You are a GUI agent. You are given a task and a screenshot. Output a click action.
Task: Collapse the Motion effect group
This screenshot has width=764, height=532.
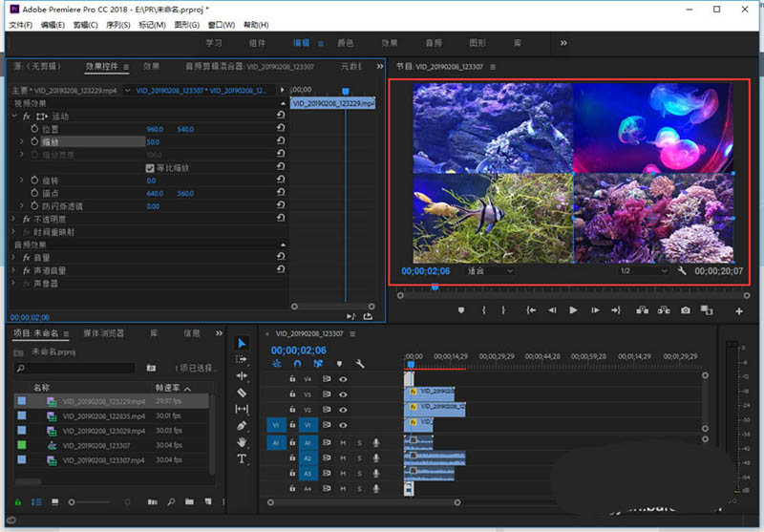pyautogui.click(x=14, y=116)
